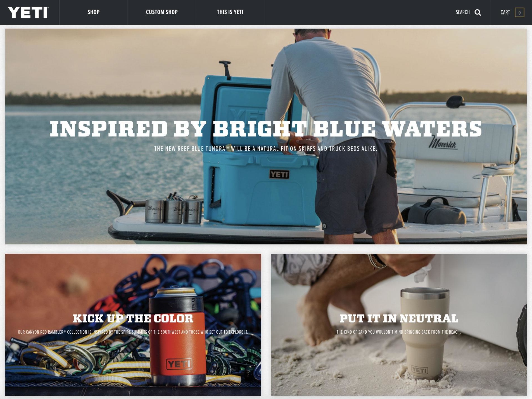Click the YETI badge on blue cooler
Viewport: 532px width, 399px height.
pyautogui.click(x=279, y=174)
